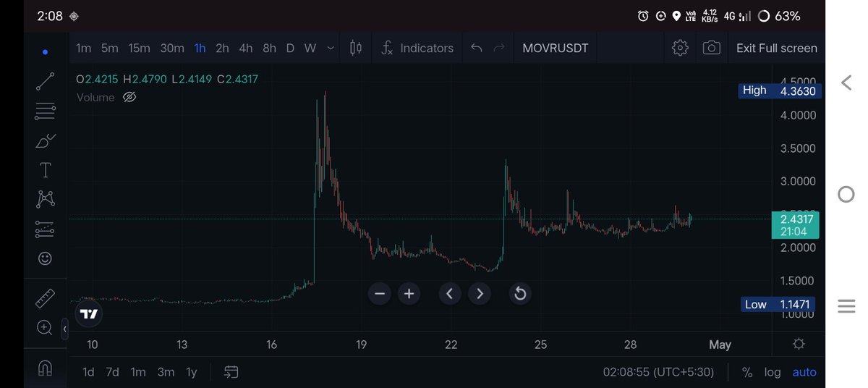
Task: Select the ruler measure tool
Action: pyautogui.click(x=45, y=298)
